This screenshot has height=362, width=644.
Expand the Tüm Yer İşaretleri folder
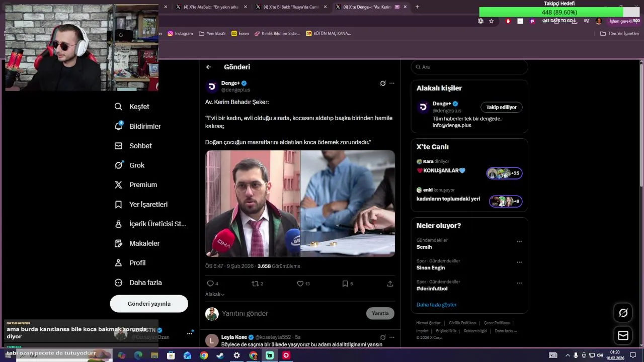click(x=620, y=34)
